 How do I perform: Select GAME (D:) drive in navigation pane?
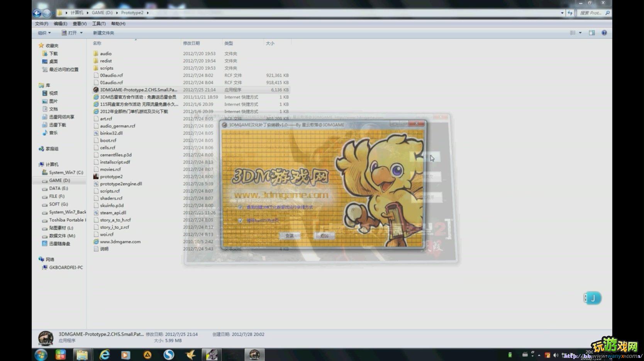point(59,180)
